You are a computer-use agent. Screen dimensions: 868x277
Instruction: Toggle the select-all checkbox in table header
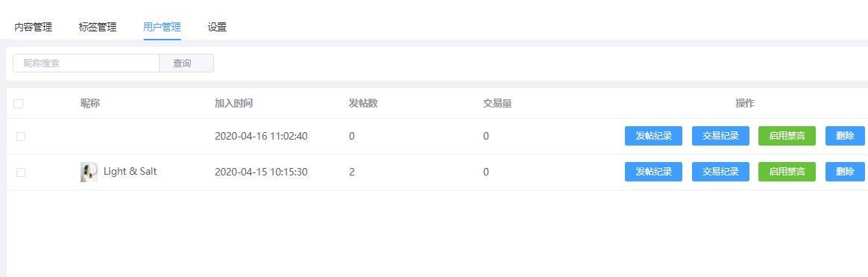(x=18, y=104)
